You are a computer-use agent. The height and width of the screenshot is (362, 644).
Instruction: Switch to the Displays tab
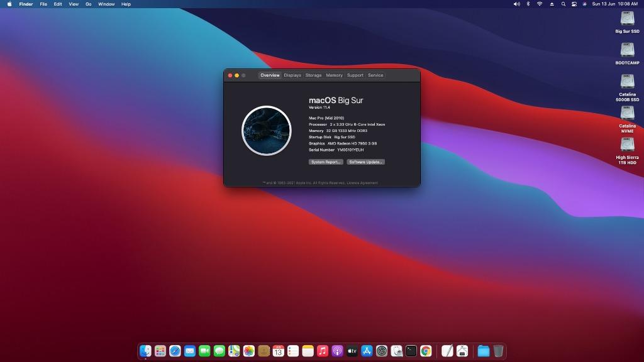(x=292, y=75)
